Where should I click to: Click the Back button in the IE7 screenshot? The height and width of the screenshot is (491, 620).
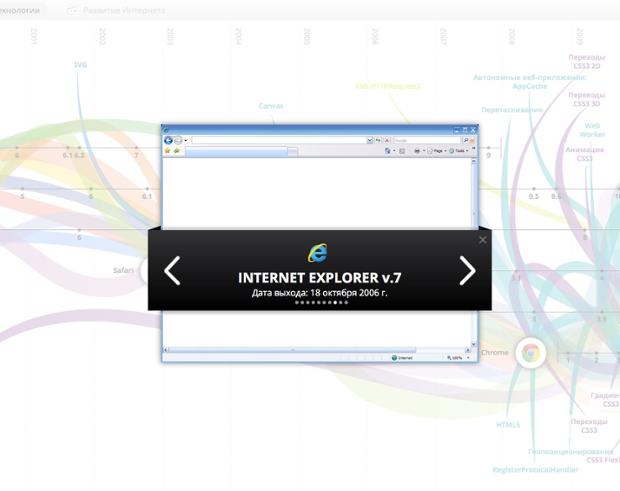coord(168,140)
